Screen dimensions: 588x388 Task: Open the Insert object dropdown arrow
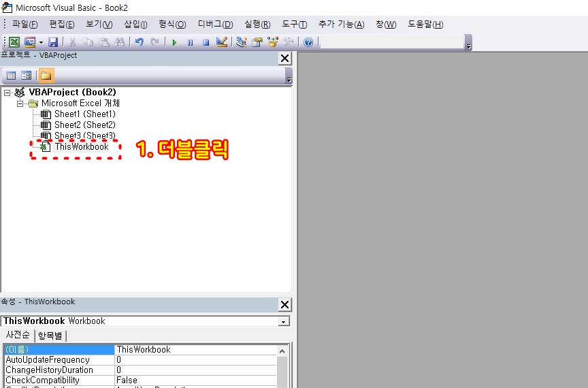(41, 42)
